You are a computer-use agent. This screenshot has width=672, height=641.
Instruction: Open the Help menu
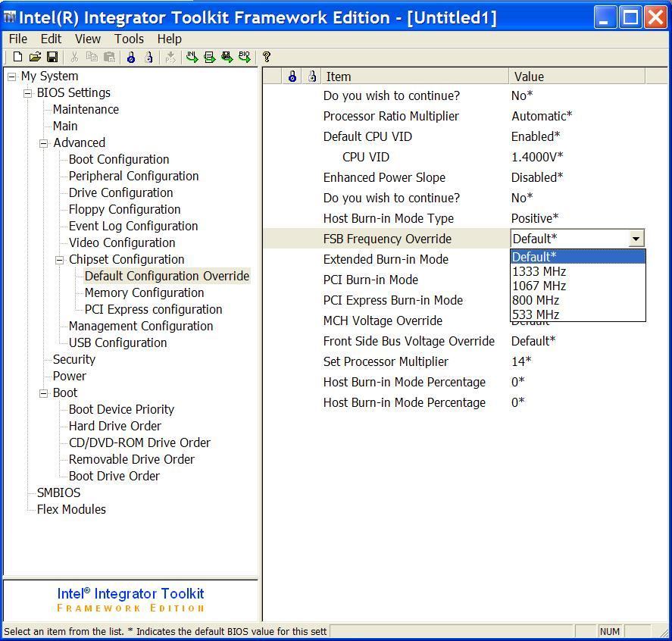tap(169, 39)
